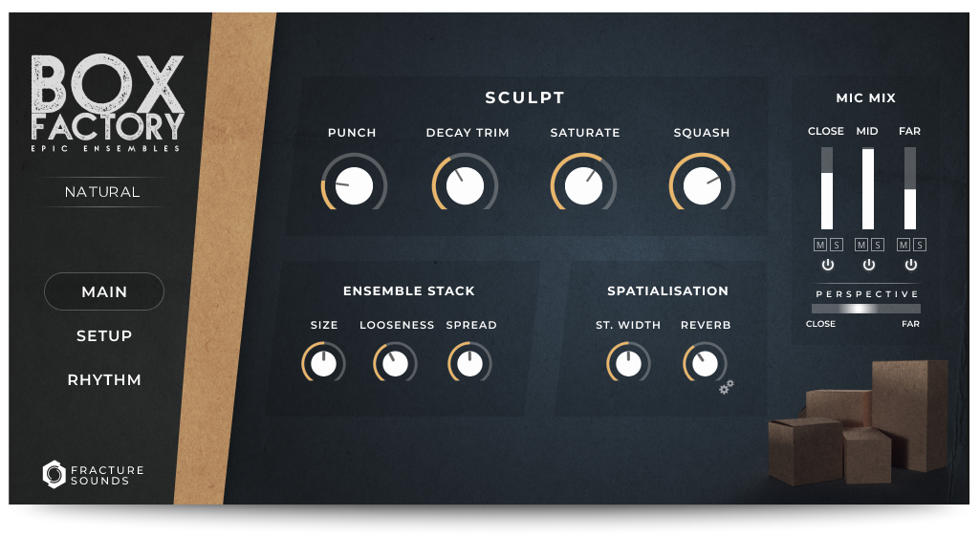Image resolution: width=980 pixels, height=537 pixels.
Task: Switch to the Rhythm page
Action: pos(104,379)
